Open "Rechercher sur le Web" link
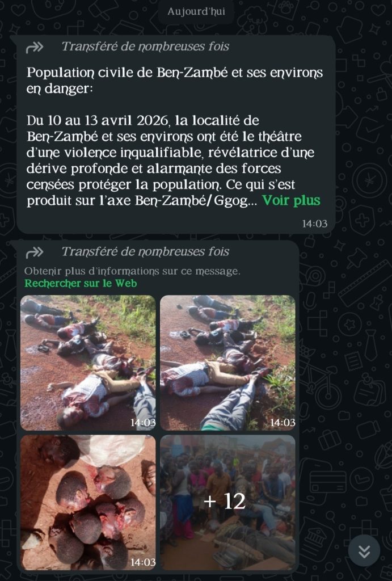 click(81, 284)
